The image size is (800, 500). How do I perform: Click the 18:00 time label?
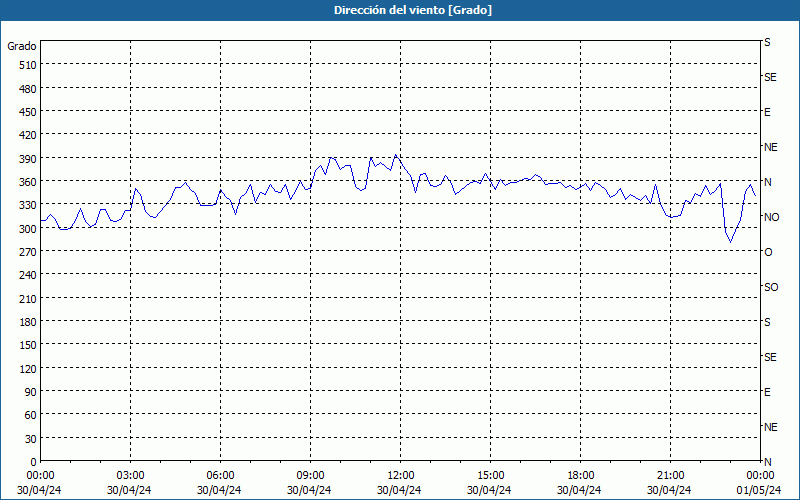point(581,476)
